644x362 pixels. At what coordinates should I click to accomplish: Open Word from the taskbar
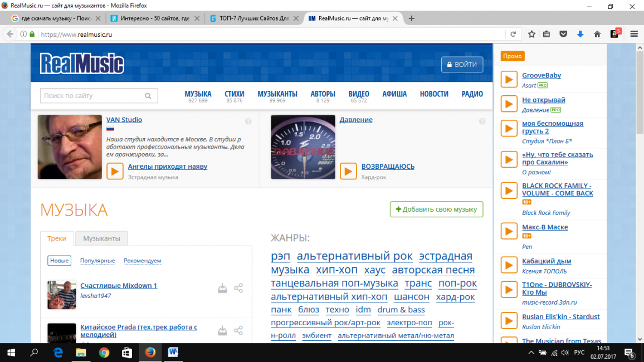tap(173, 353)
